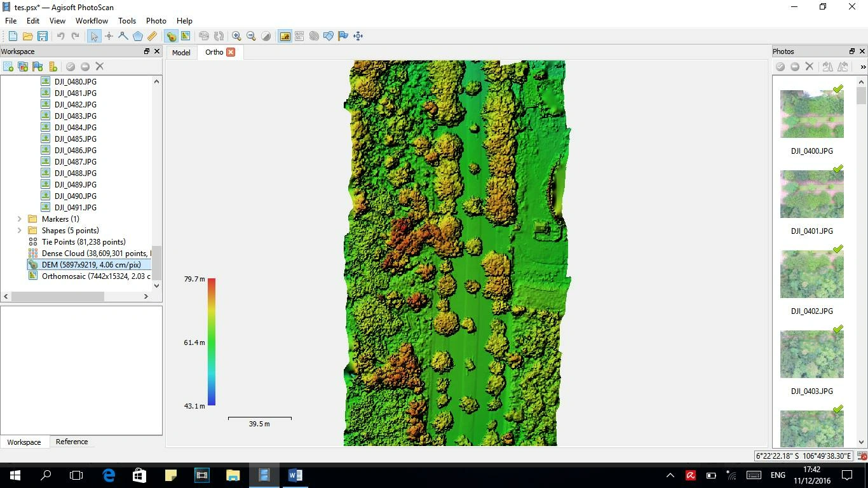Toggle the Show Markers flag button
Screen dimensions: 868x488
[343, 36]
